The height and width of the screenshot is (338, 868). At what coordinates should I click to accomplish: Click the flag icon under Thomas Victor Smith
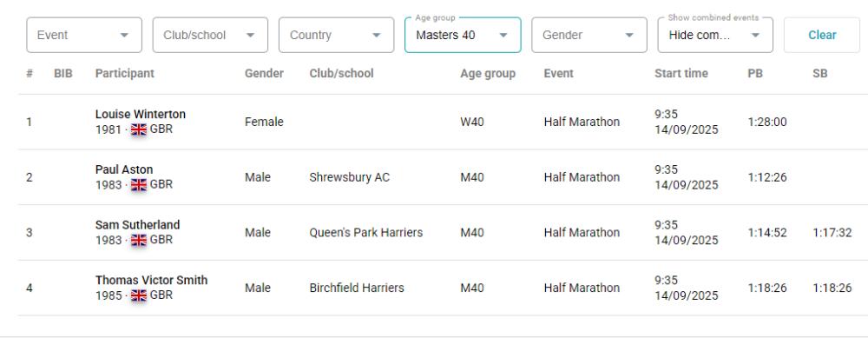coord(138,295)
